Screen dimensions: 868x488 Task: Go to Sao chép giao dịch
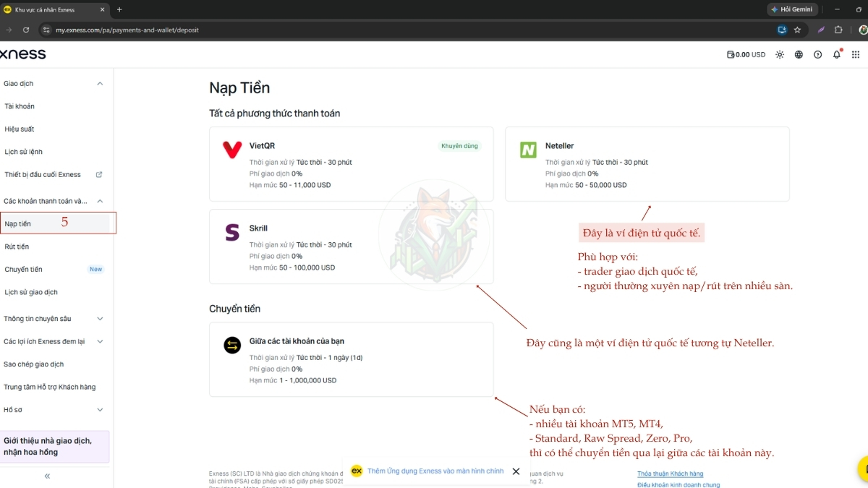point(33,364)
